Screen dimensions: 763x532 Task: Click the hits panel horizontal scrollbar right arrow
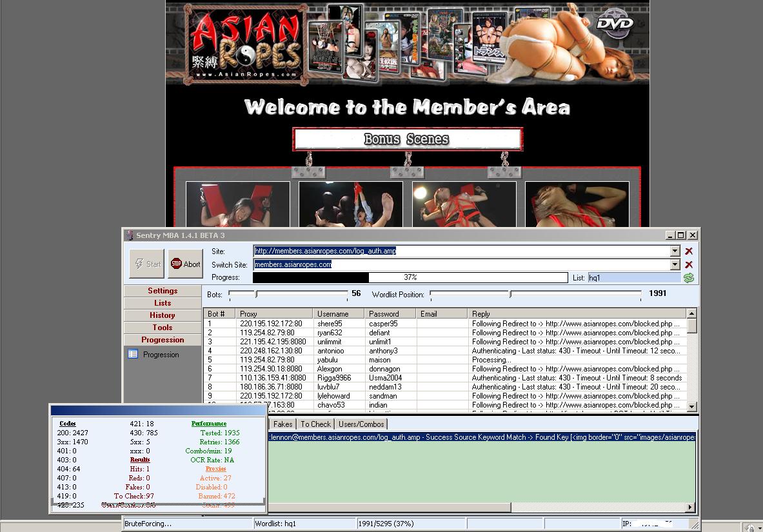(690, 507)
